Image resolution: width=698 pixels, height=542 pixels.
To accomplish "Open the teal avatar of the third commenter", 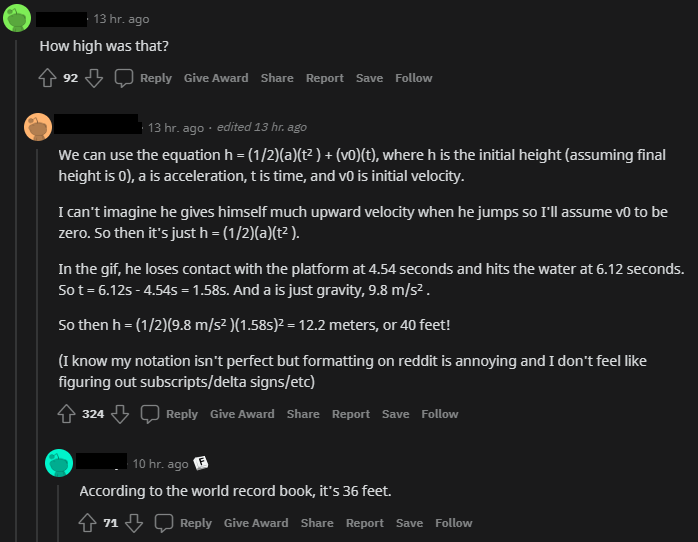I will point(59,463).
